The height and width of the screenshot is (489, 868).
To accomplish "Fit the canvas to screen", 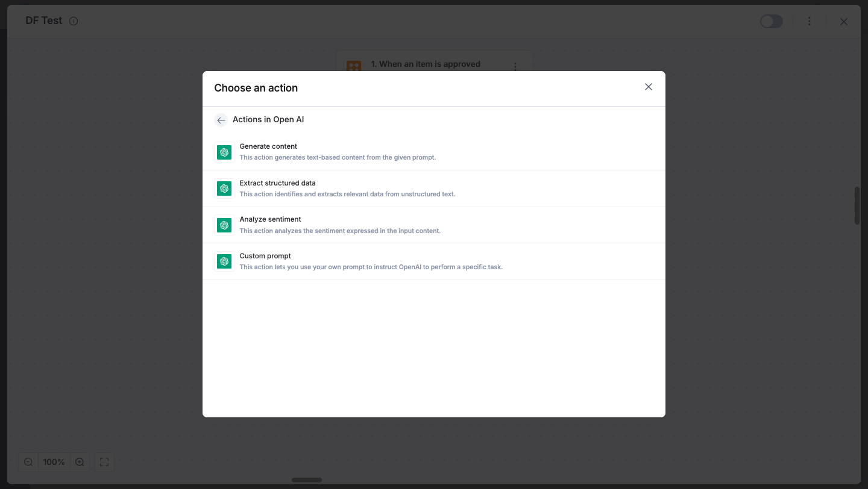I will (104, 462).
